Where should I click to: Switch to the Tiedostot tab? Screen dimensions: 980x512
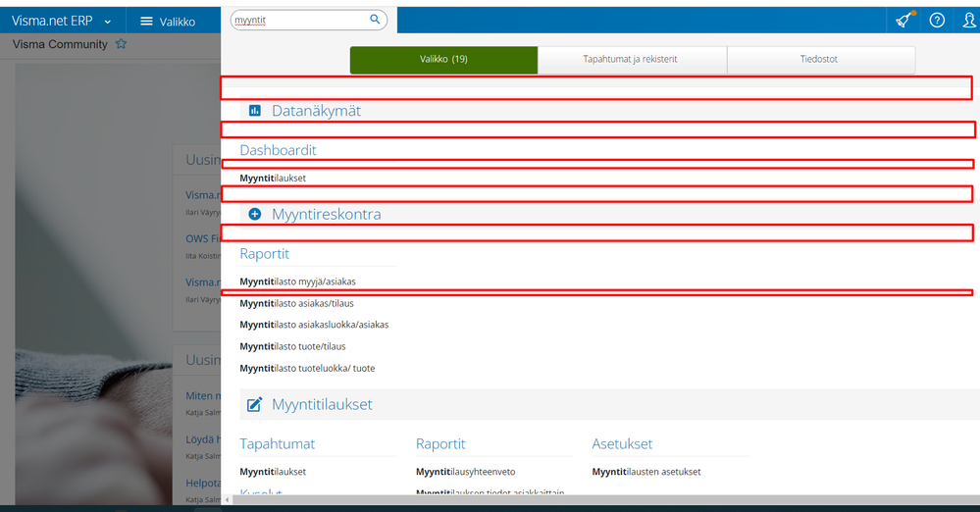point(819,60)
